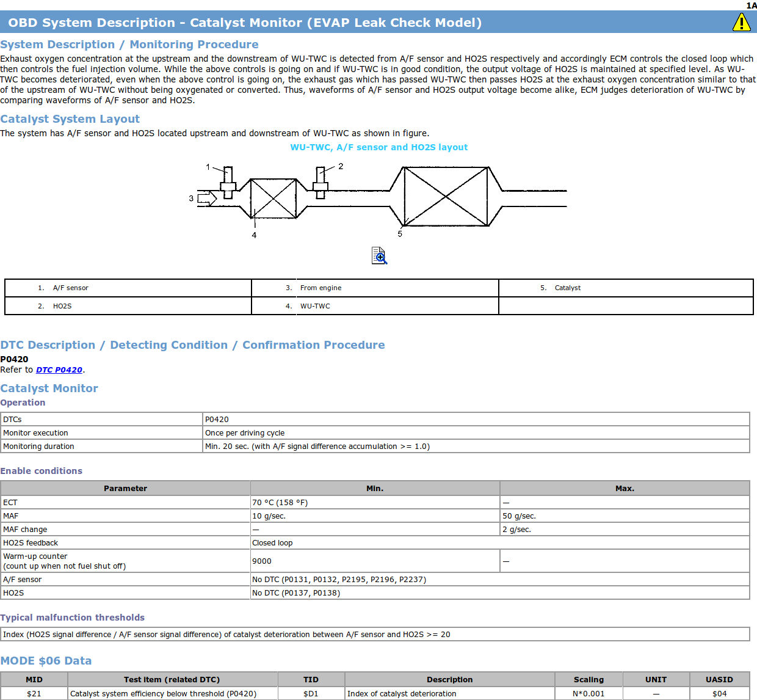Click the HO2S sensor symbol labeled 2
The image size is (757, 700).
321,183
